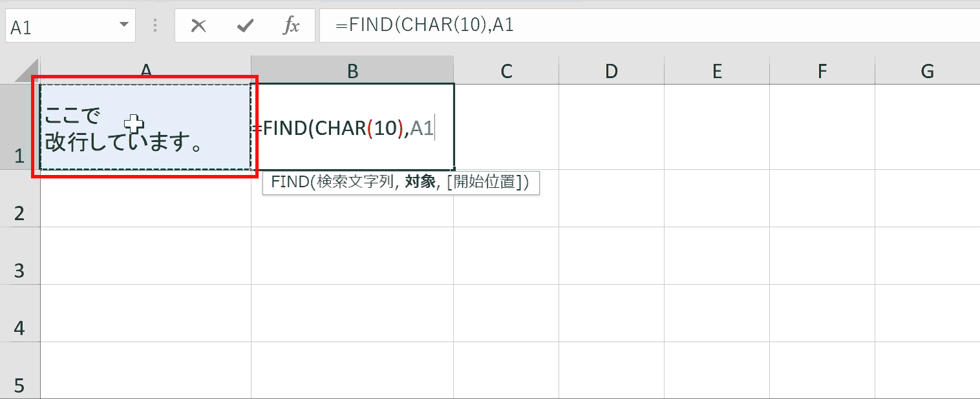Select column C header

506,70
